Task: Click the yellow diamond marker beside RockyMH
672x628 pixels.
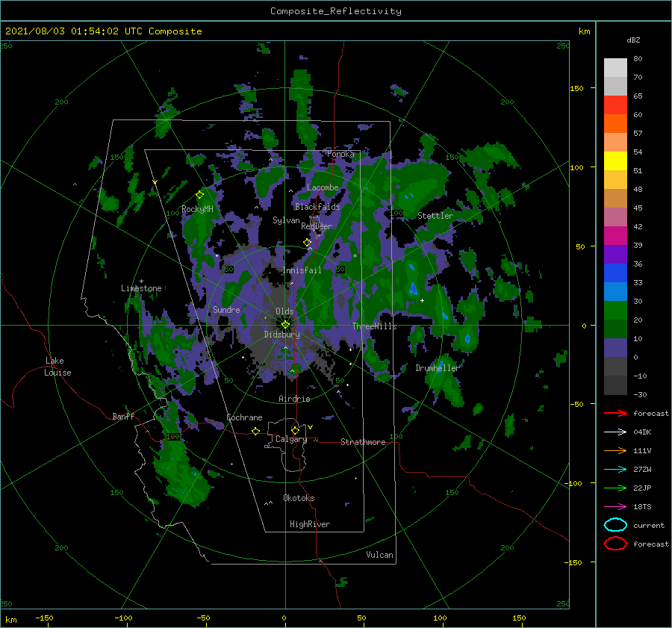Action: pos(199,195)
